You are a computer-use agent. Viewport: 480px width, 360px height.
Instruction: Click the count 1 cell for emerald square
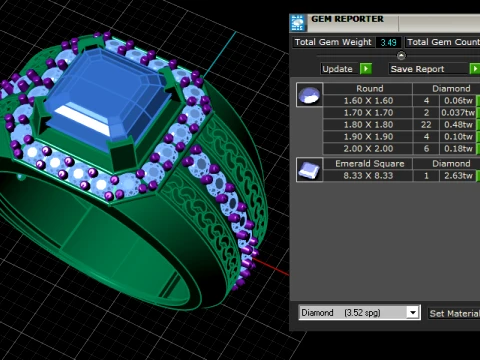(426, 176)
